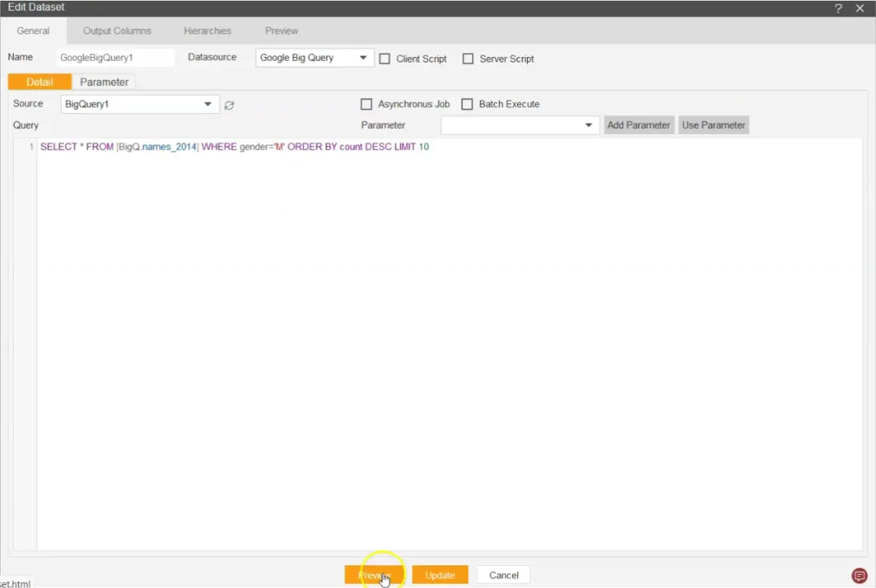The width and height of the screenshot is (876, 588).
Task: Select the Parameter sub-tab
Action: click(x=104, y=82)
